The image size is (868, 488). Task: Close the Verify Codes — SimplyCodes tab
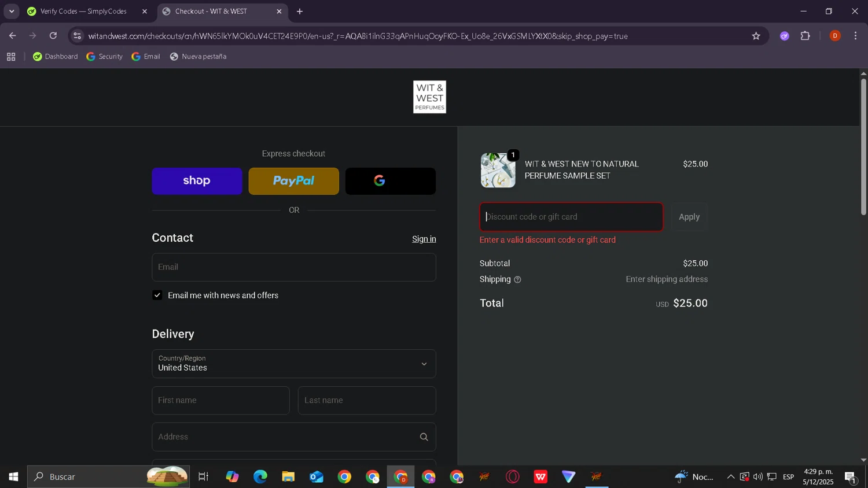point(145,12)
